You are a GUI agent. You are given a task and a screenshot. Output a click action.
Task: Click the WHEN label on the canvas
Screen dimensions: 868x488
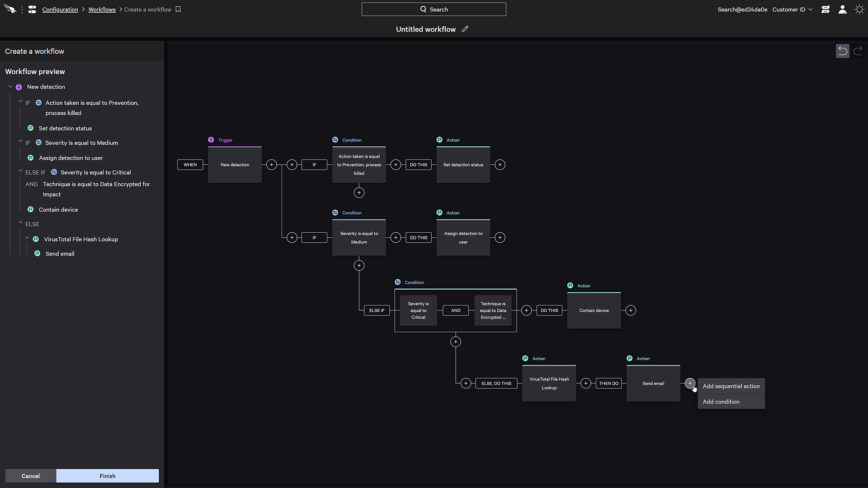tap(190, 165)
